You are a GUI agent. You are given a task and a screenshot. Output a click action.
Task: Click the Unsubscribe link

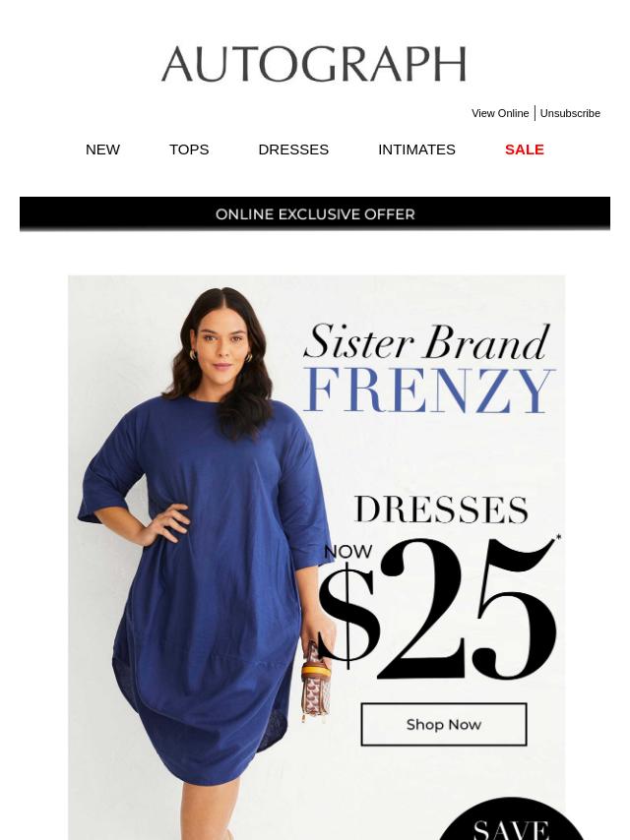tap(570, 113)
